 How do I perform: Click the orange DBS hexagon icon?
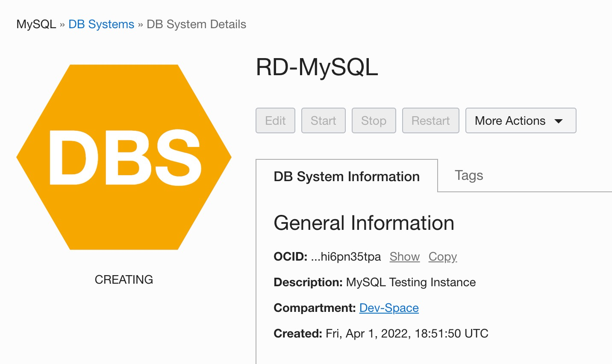pos(124,157)
